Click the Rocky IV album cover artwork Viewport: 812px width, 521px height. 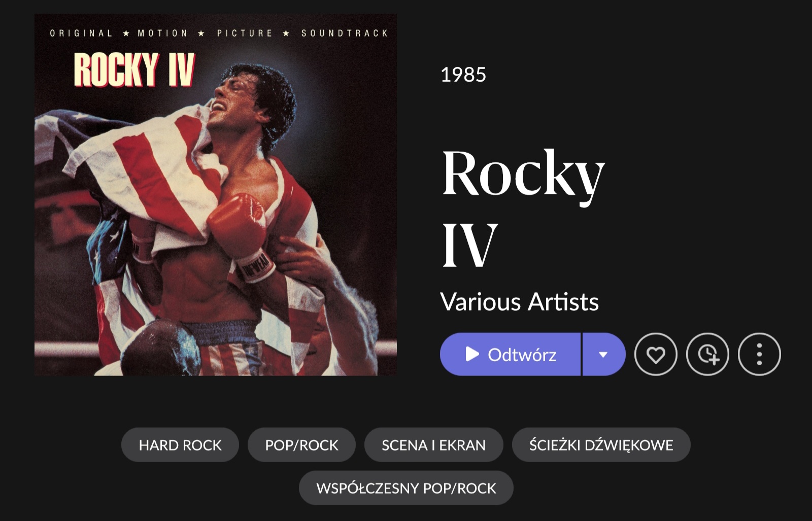pos(216,194)
